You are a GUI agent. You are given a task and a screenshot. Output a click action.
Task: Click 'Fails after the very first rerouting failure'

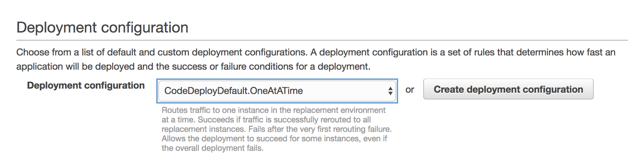[x=320, y=129]
